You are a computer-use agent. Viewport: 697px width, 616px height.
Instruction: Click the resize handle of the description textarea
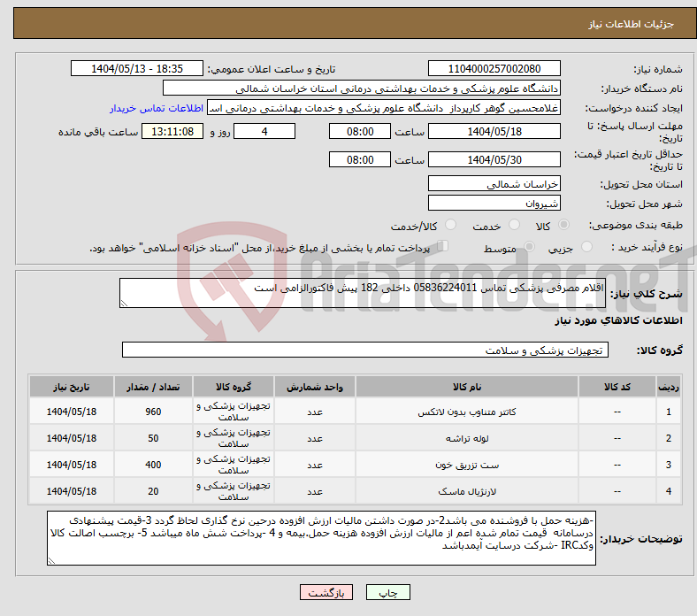pos(124,304)
